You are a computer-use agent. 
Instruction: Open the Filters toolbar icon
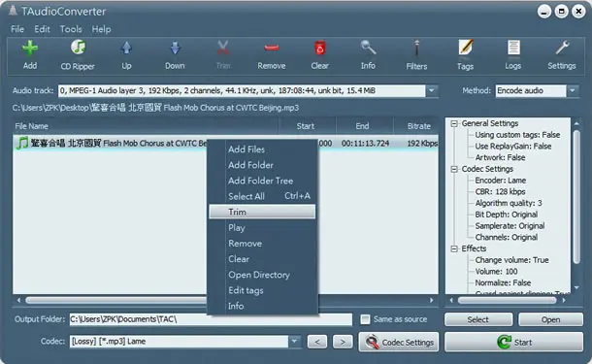[x=416, y=48]
